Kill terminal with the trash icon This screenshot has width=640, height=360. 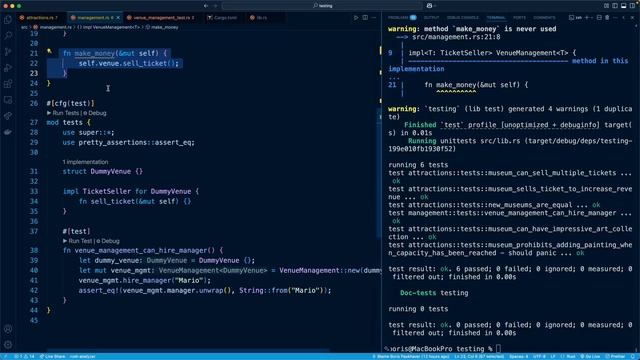(607, 18)
